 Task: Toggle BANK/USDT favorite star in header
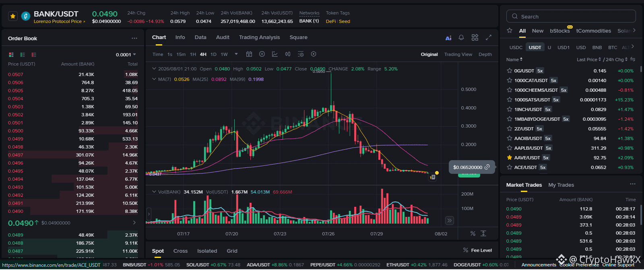tap(13, 16)
